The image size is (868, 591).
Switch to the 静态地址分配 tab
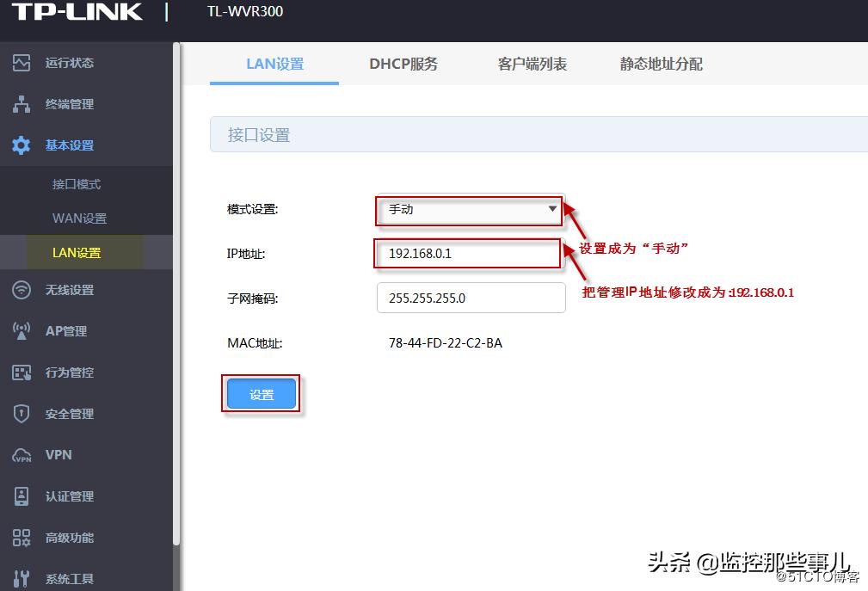(x=661, y=64)
